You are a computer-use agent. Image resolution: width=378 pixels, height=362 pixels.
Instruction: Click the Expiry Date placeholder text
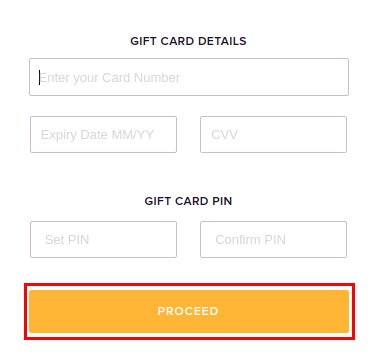coord(97,135)
